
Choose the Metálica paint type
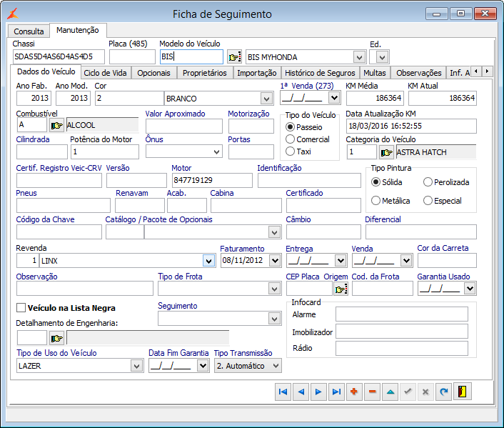coord(376,201)
